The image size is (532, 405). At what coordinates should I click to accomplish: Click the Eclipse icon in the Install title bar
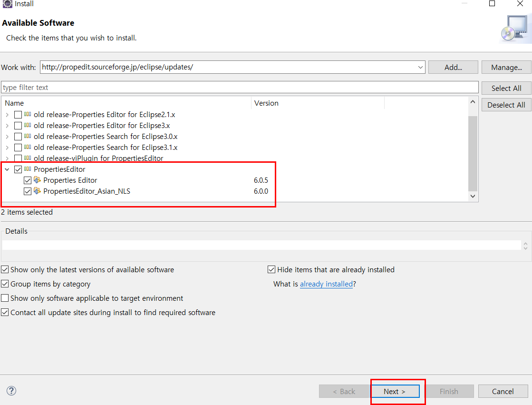(8, 4)
